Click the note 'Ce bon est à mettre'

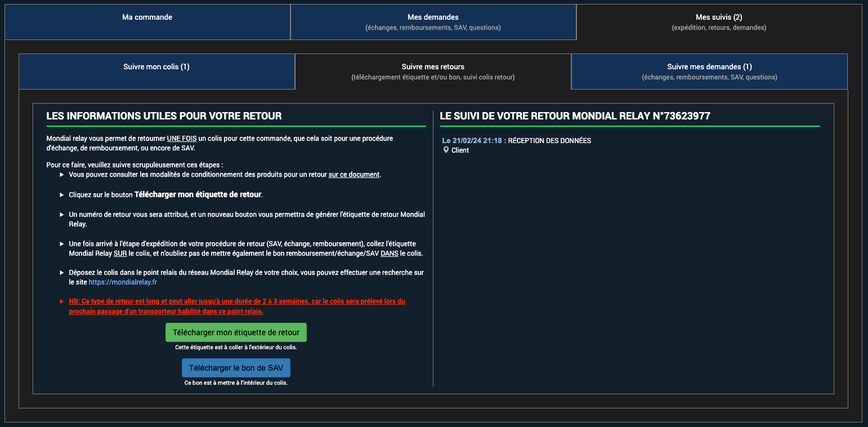coord(236,383)
